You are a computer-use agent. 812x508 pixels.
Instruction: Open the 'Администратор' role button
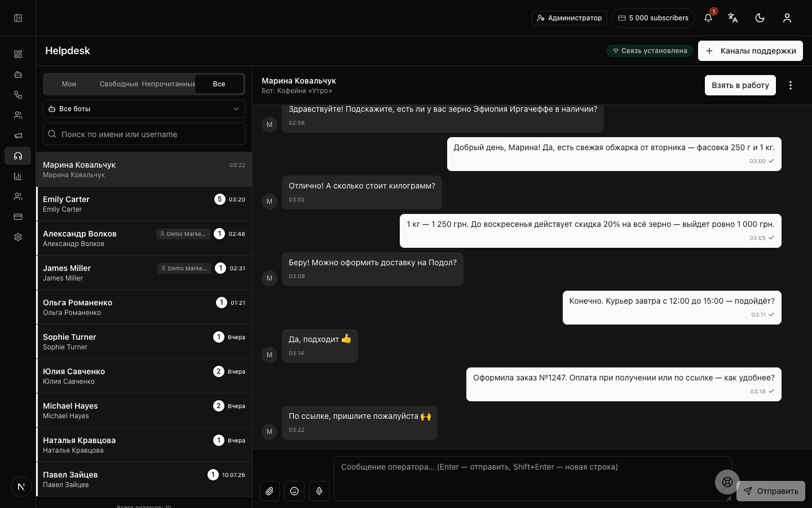[570, 18]
